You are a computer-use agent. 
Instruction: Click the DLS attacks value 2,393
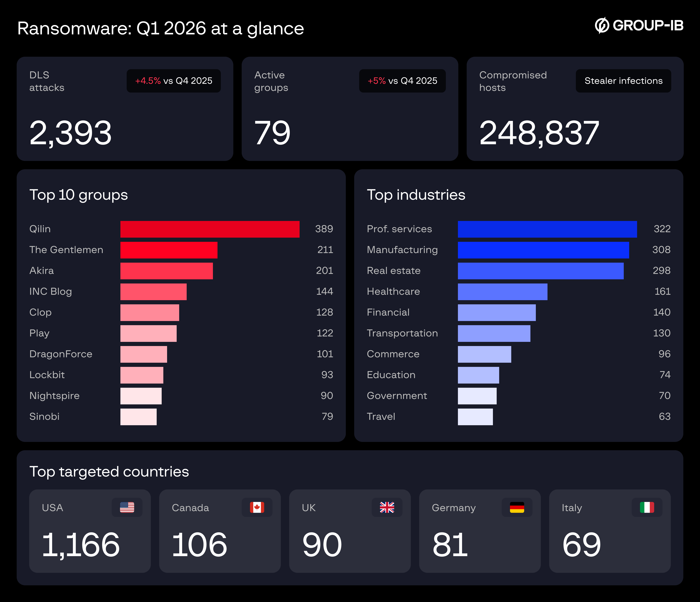(x=70, y=134)
